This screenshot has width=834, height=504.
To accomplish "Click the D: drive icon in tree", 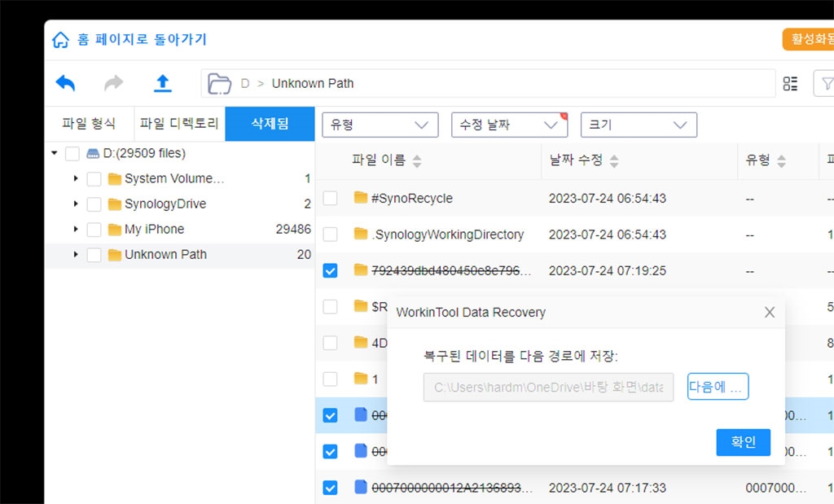I will [x=93, y=154].
